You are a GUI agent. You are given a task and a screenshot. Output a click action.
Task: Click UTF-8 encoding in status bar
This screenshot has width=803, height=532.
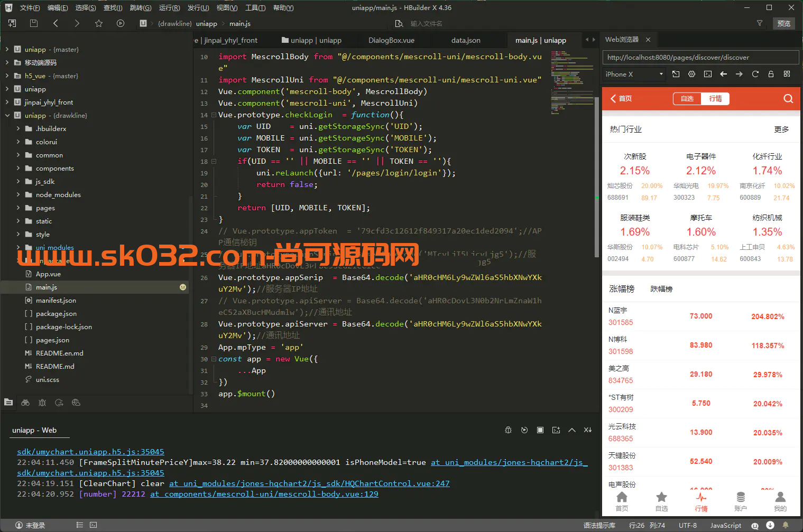click(x=688, y=525)
